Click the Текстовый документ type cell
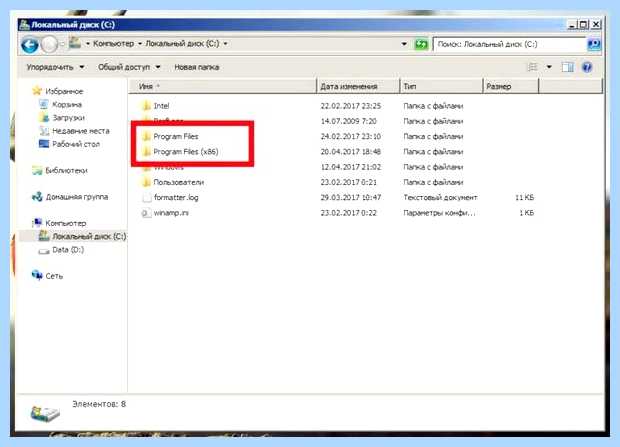 (440, 197)
